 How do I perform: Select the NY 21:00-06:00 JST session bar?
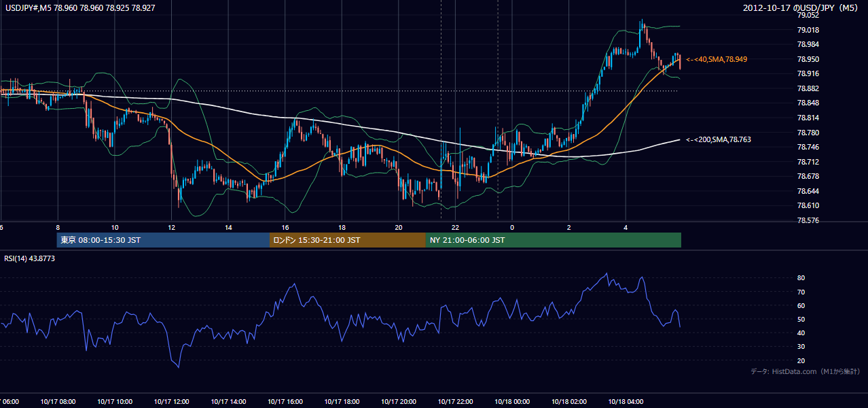tap(554, 240)
